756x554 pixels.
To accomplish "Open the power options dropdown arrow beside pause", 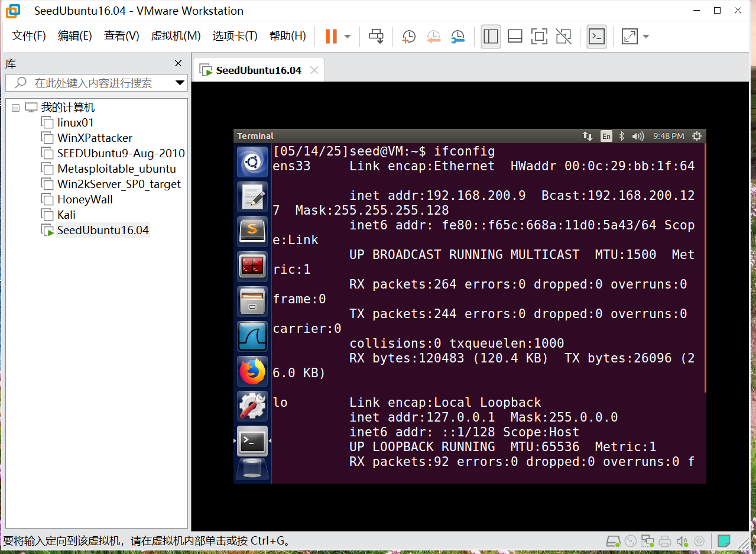I will pyautogui.click(x=348, y=36).
